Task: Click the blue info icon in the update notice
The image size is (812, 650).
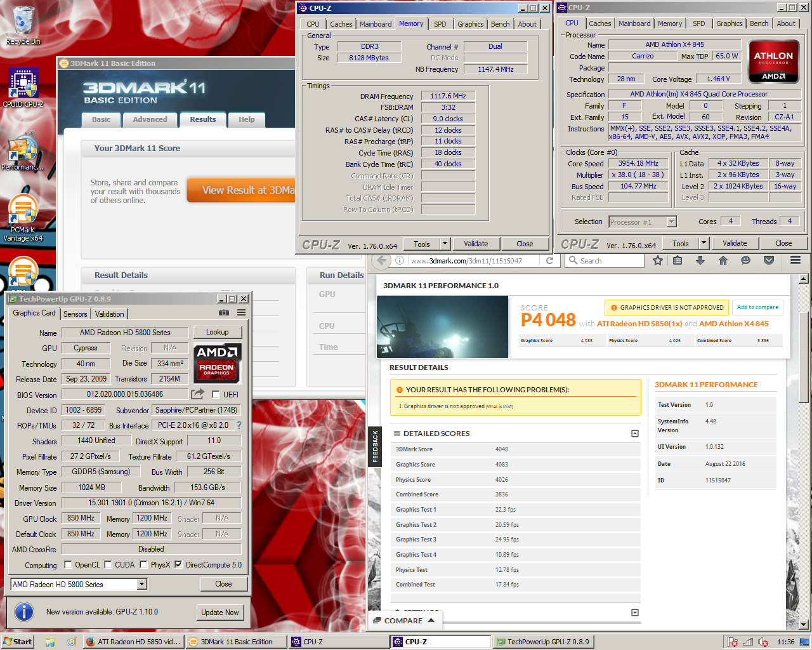Action: click(23, 612)
